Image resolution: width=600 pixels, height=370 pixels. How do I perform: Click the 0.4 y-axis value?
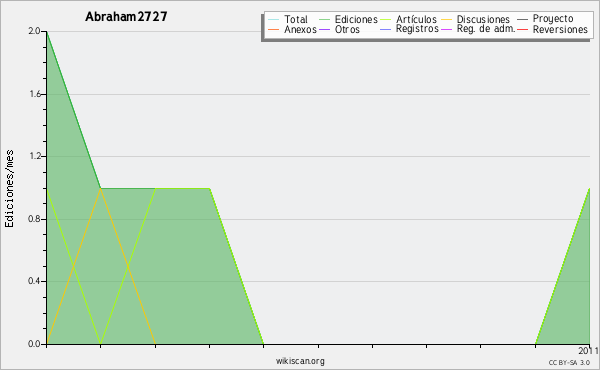coord(34,281)
